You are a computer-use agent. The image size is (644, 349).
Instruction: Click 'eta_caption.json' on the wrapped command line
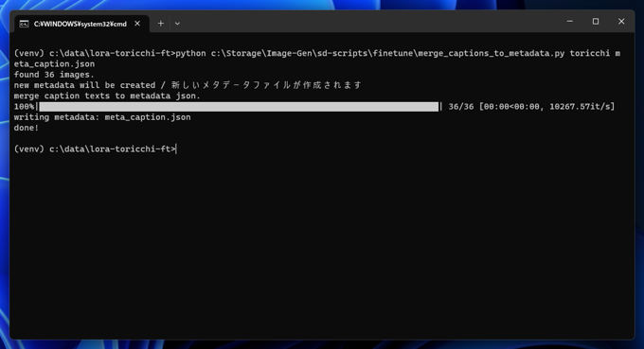pos(54,64)
